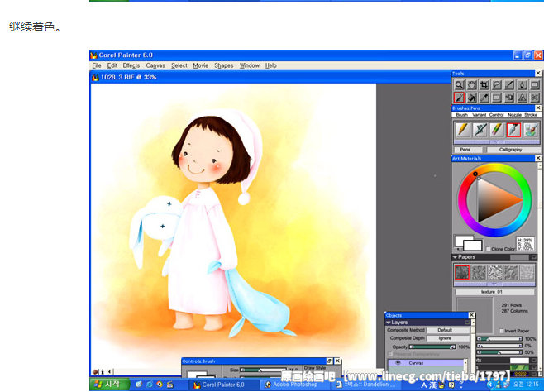Open the Window menu
This screenshot has width=544, height=392.
250,65
